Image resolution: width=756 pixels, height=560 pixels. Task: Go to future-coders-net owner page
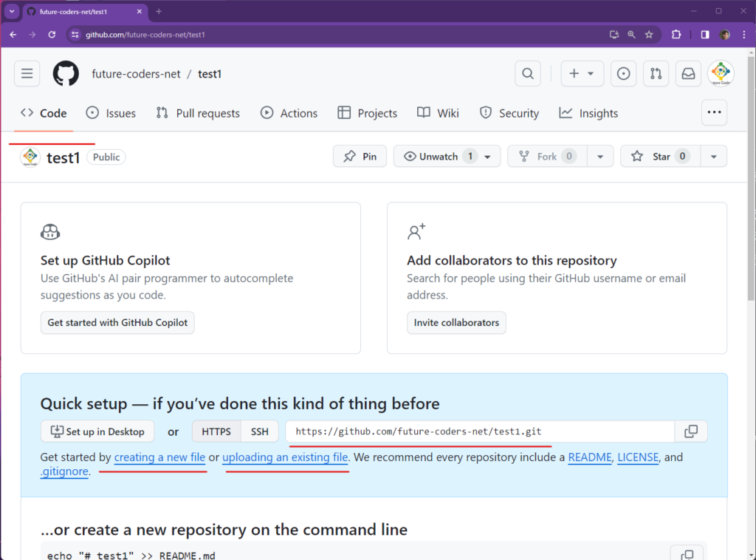pos(136,74)
